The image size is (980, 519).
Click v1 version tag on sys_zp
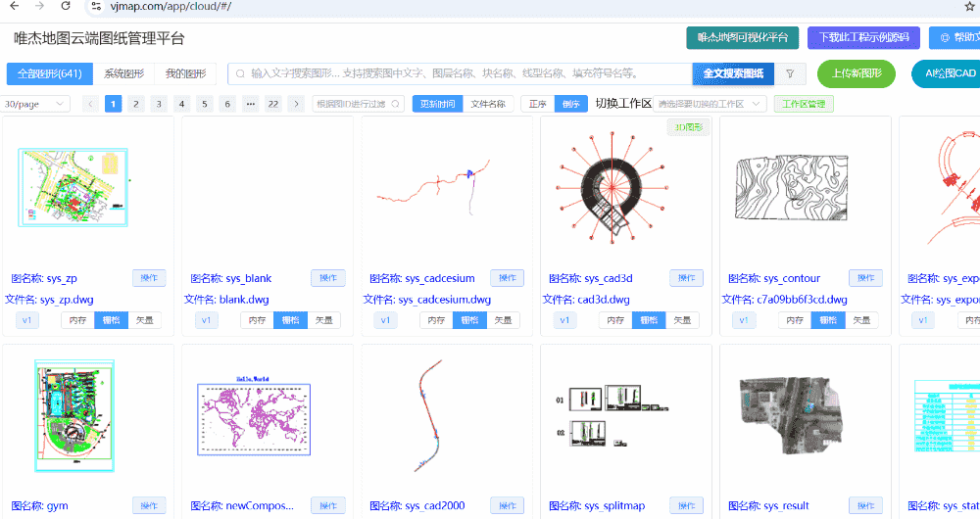(26, 320)
